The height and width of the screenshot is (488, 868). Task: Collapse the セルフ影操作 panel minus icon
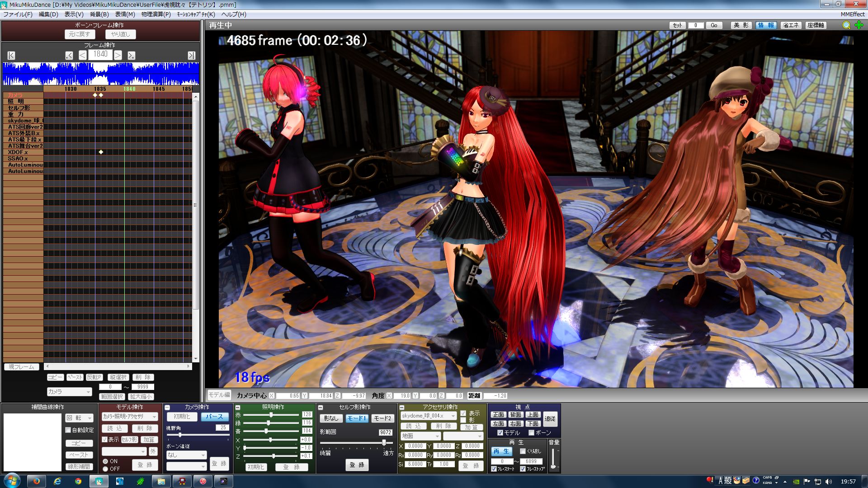(x=321, y=408)
